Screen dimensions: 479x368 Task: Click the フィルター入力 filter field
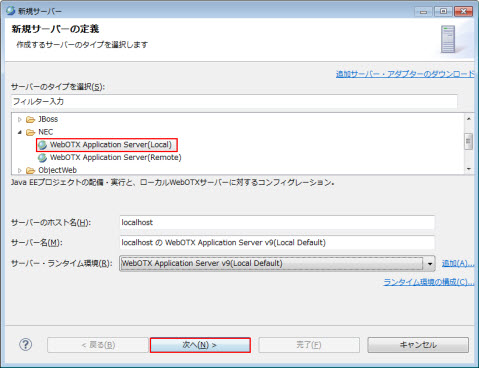(234, 102)
